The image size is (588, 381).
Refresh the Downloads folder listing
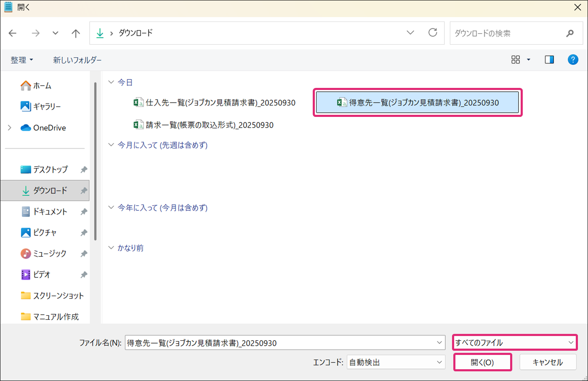(433, 33)
